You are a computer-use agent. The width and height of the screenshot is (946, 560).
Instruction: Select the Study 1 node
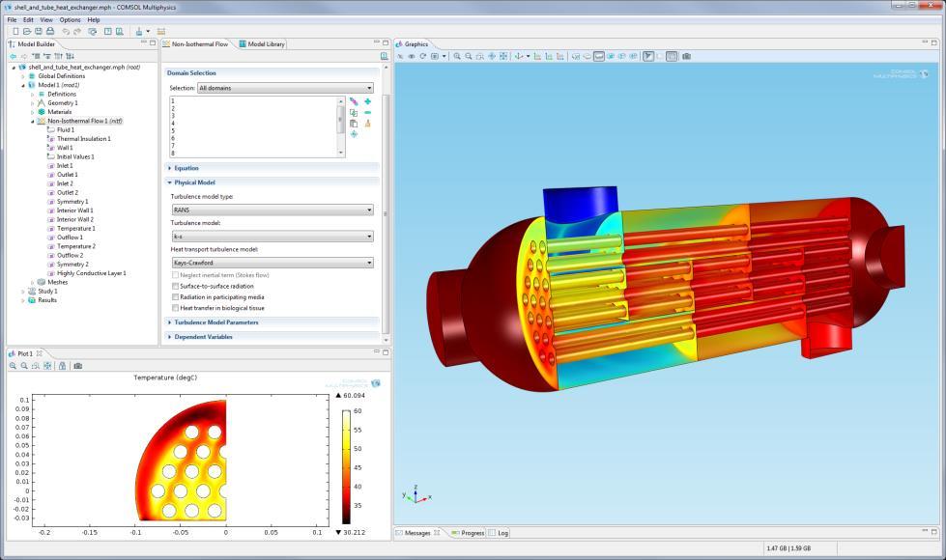47,292
